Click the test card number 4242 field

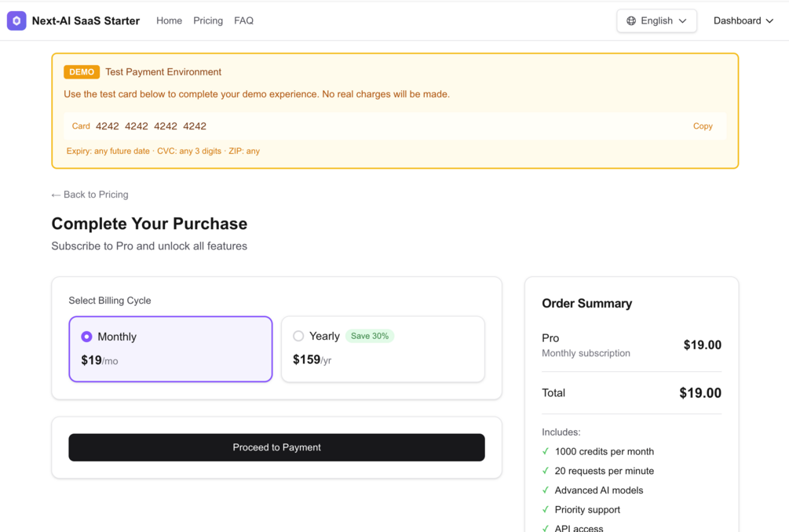pyautogui.click(x=151, y=126)
